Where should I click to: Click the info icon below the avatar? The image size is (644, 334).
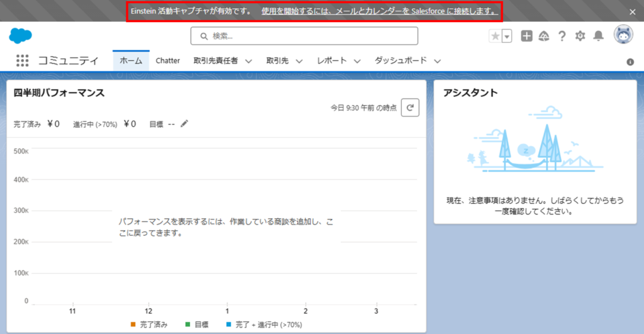click(x=630, y=62)
